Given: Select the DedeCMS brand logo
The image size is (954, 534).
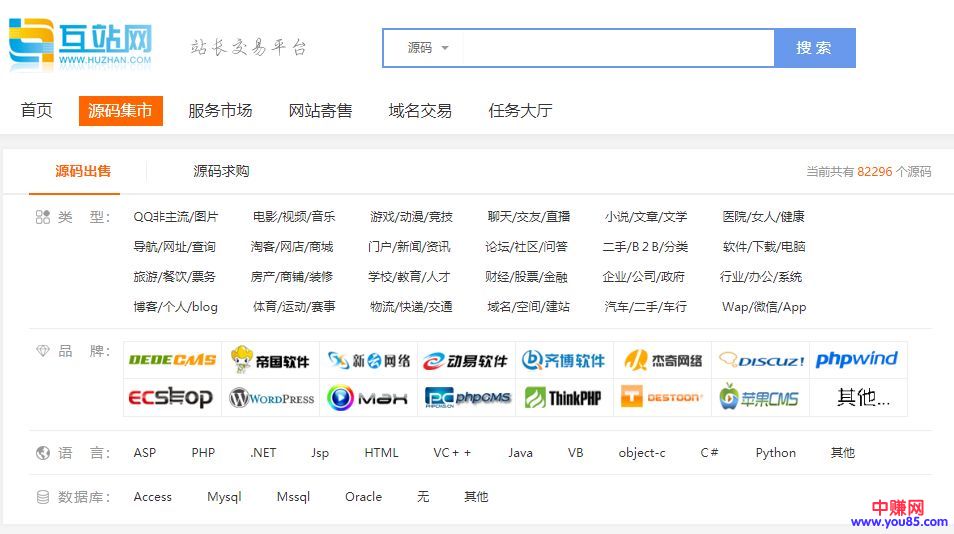Looking at the screenshot, I should click(172, 360).
